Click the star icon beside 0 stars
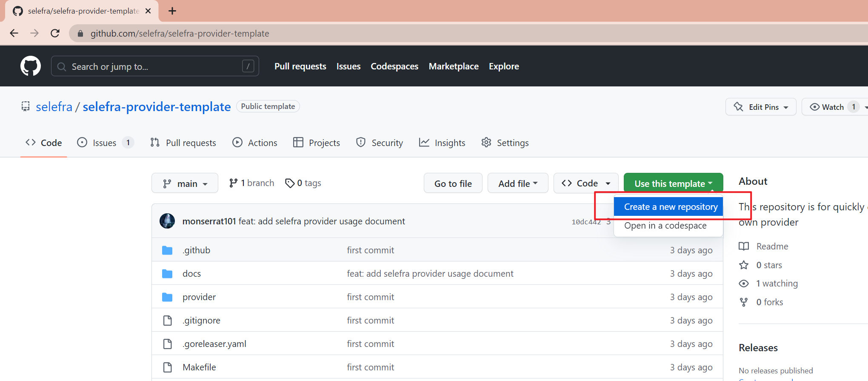The image size is (868, 381). (x=744, y=265)
